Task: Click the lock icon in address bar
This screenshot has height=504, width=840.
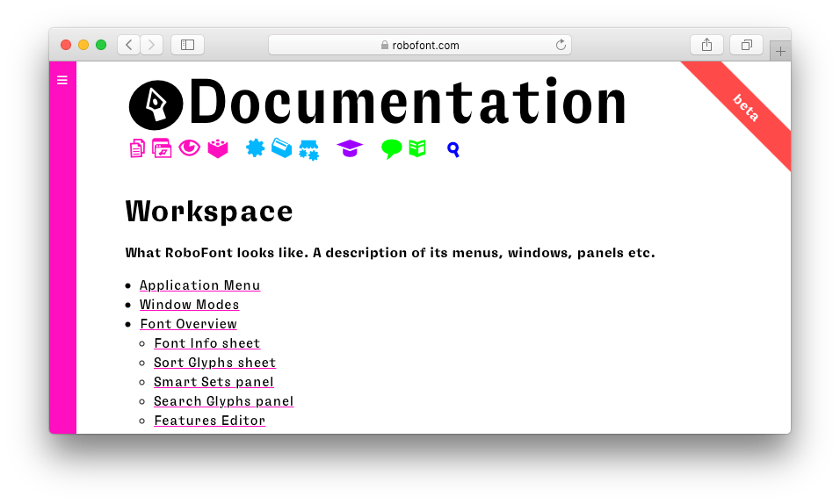Action: pyautogui.click(x=385, y=45)
